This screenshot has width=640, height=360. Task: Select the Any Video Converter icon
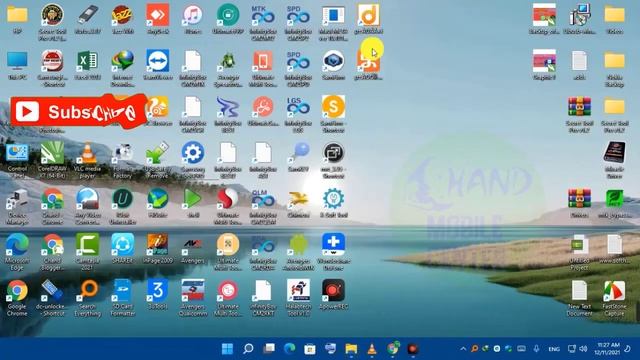(87, 206)
